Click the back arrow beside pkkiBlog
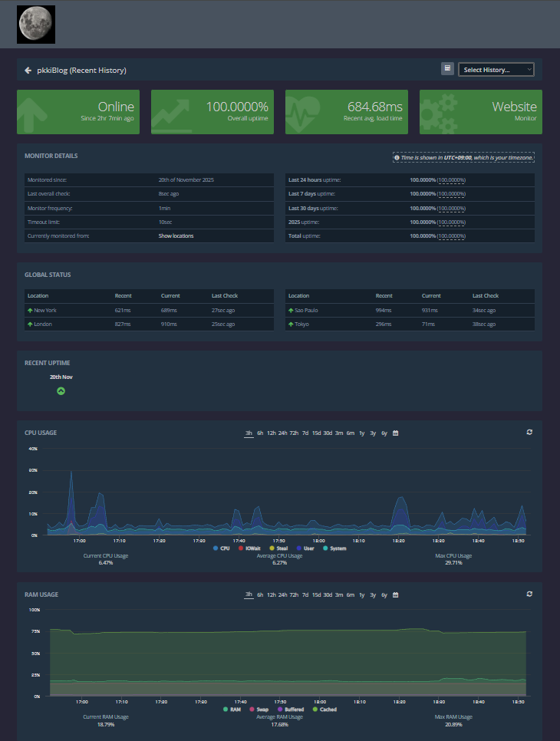 [x=28, y=70]
